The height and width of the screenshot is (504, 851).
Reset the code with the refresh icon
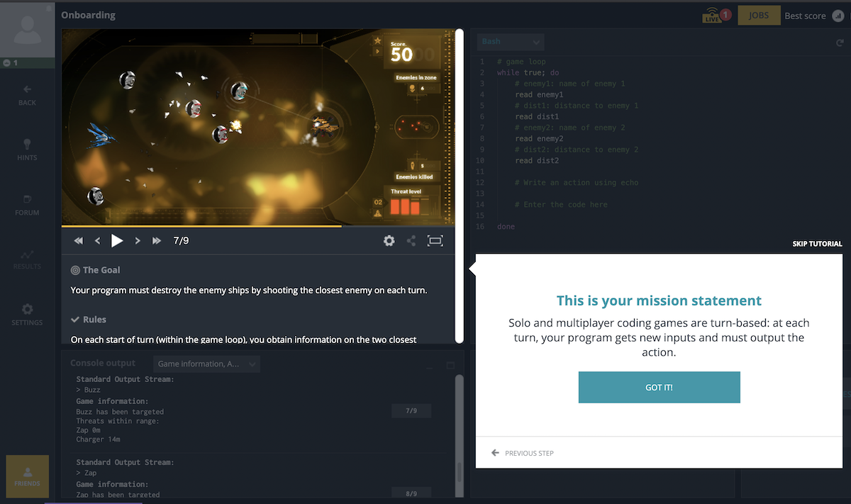coord(840,43)
